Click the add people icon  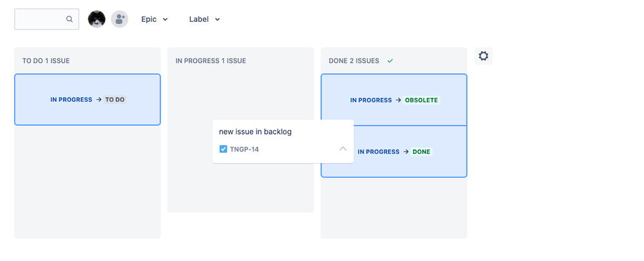click(119, 19)
